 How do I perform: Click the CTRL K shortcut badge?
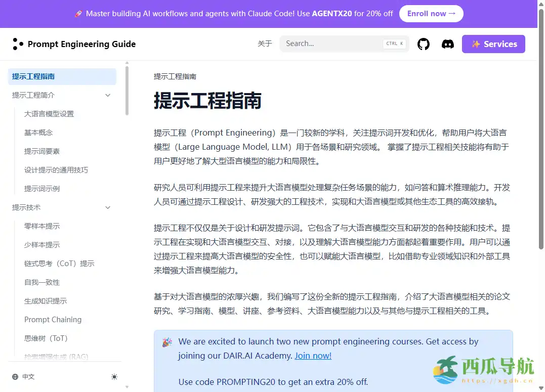click(x=394, y=43)
